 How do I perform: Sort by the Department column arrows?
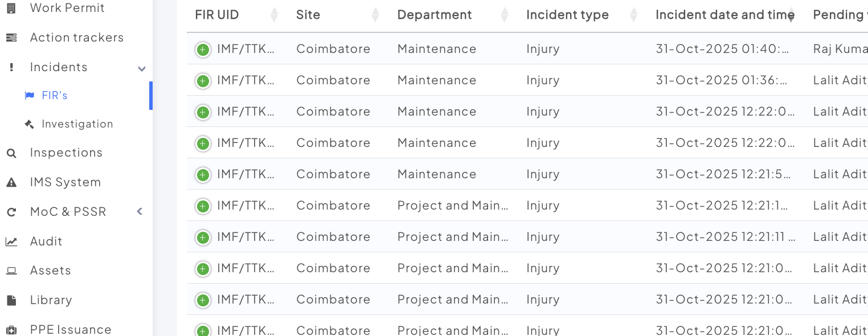click(504, 15)
